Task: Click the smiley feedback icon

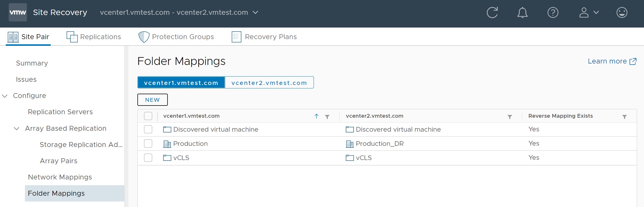Action: (622, 12)
